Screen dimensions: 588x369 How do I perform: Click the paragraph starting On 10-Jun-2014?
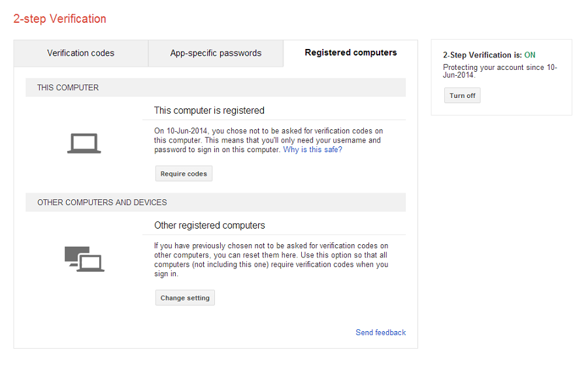pyautogui.click(x=269, y=140)
